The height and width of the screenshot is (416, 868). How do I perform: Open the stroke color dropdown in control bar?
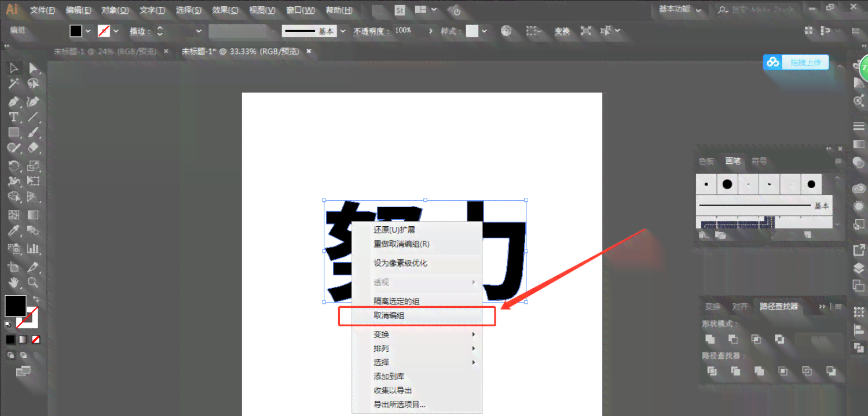pos(116,31)
